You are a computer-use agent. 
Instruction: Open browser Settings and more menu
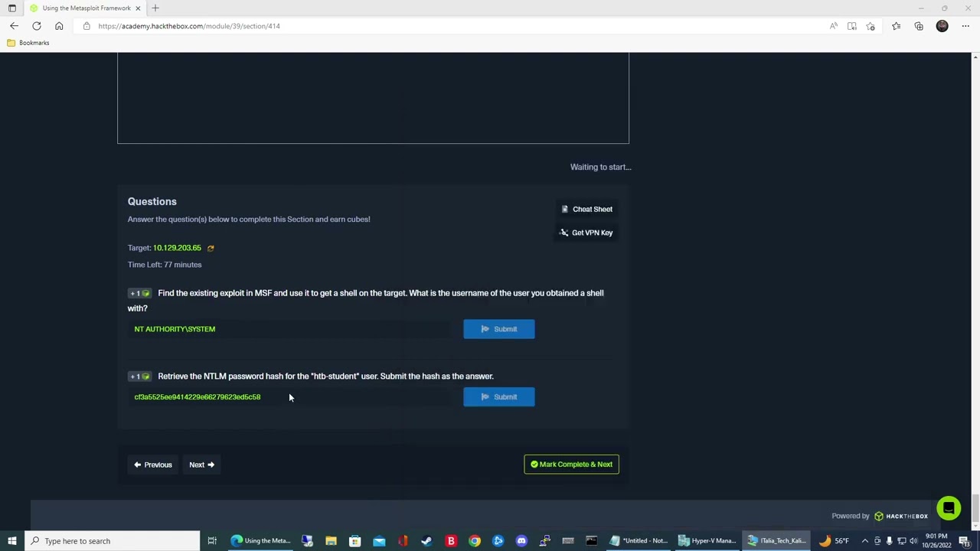coord(965,26)
